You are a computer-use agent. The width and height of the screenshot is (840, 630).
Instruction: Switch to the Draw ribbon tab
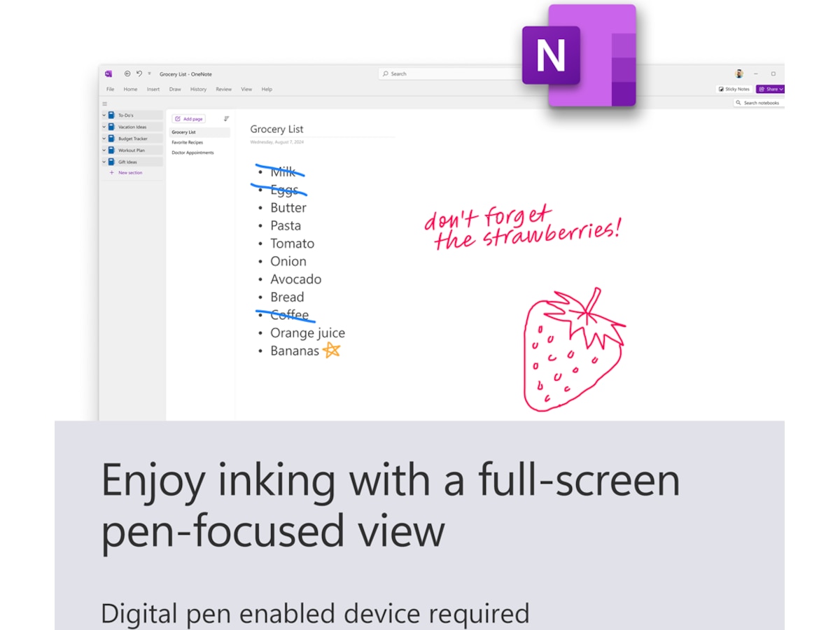point(175,89)
